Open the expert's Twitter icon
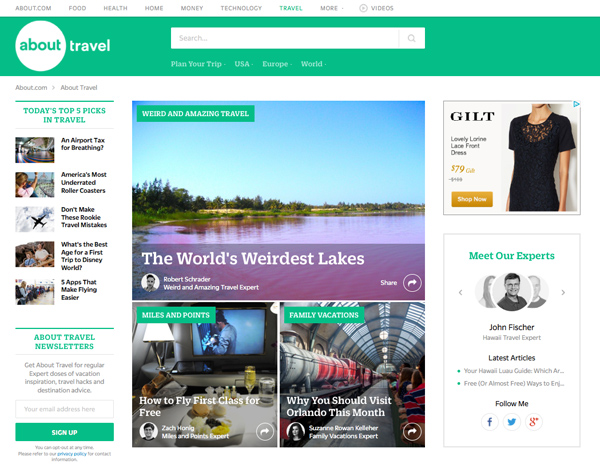The image size is (600, 464). [512, 422]
